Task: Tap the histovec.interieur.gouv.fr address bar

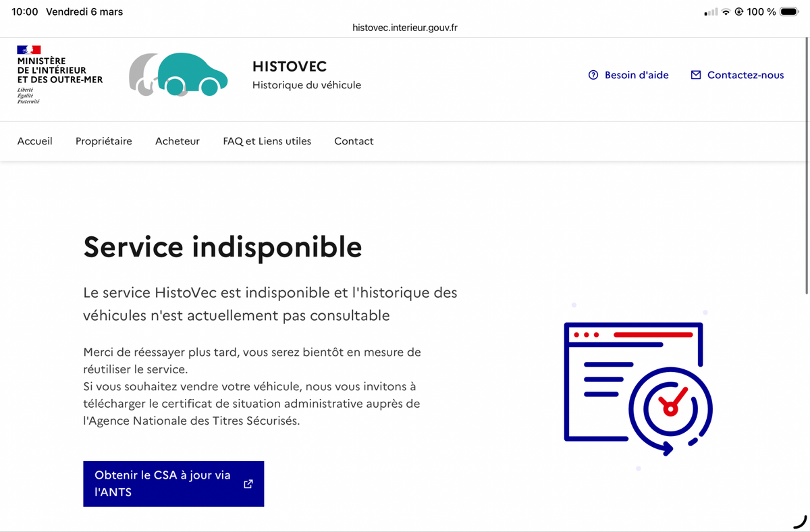Action: 405,28
